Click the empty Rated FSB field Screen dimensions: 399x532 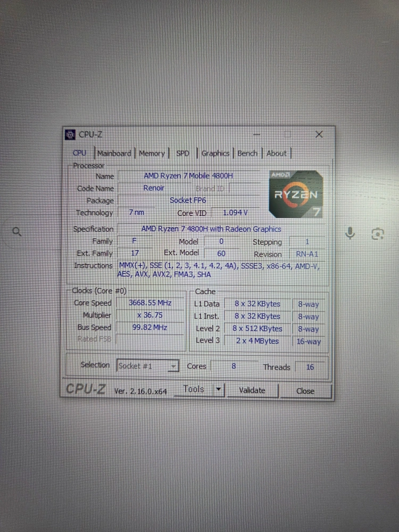[x=150, y=339]
